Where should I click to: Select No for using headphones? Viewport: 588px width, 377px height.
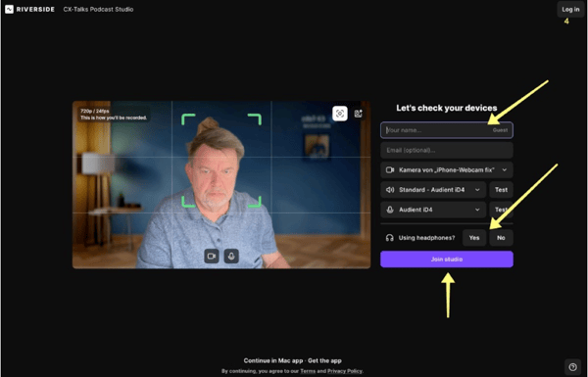tap(501, 238)
